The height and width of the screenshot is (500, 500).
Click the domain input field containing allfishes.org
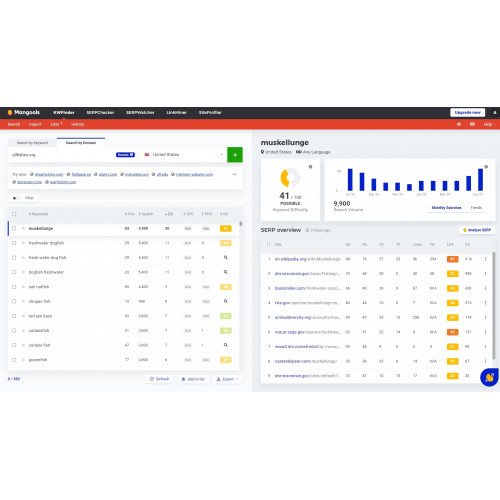pyautogui.click(x=63, y=155)
